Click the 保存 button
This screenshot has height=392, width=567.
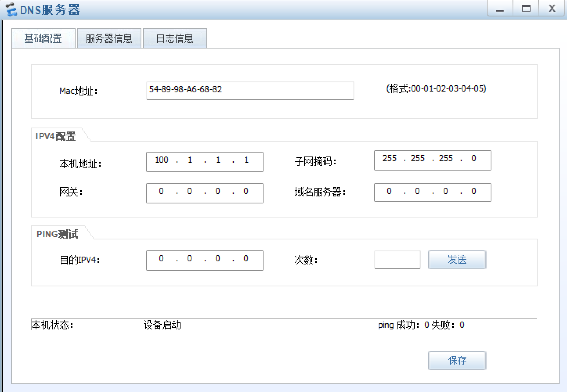click(457, 360)
